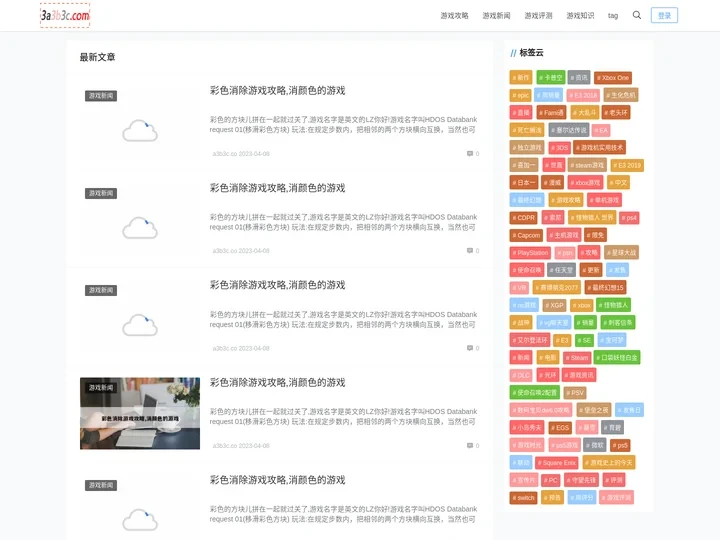720x540 pixels.
Task: Select the Square Enix tag
Action: [557, 462]
